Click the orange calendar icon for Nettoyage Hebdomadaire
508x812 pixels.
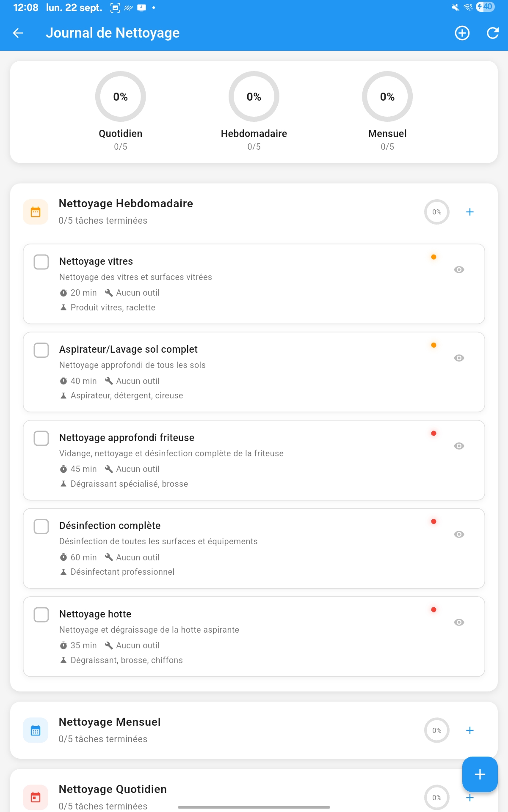pyautogui.click(x=36, y=212)
